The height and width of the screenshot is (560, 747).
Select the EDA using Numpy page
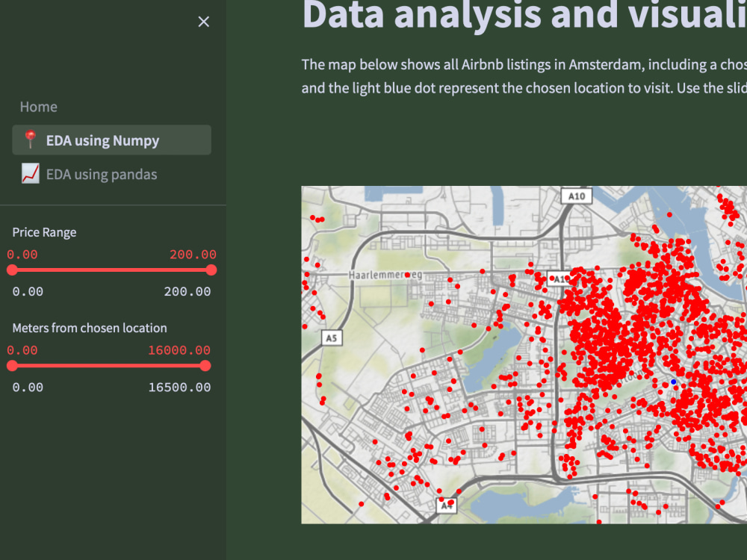click(x=111, y=140)
